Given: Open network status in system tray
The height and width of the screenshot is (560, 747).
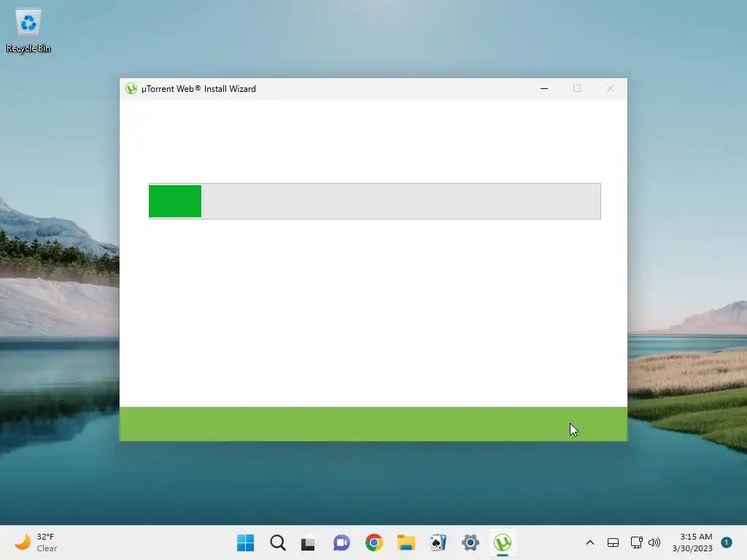Looking at the screenshot, I should pos(636,542).
